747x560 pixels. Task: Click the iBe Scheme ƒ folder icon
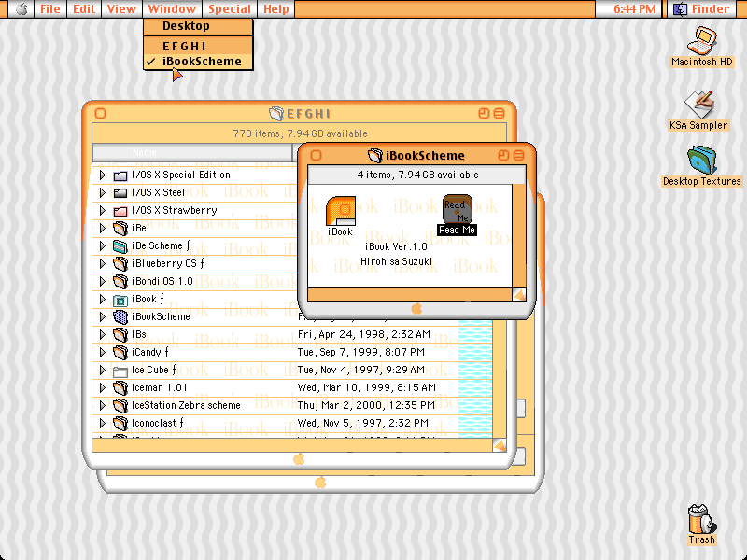[x=120, y=246]
